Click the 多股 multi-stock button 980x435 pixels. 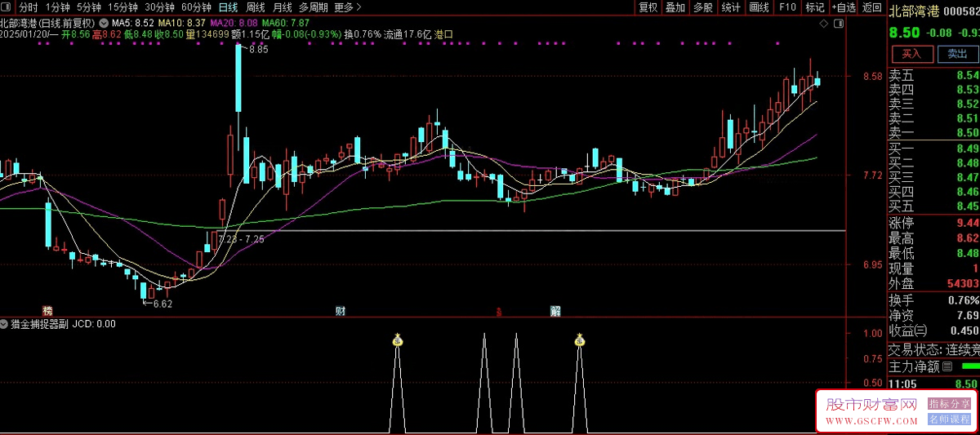tap(703, 7)
